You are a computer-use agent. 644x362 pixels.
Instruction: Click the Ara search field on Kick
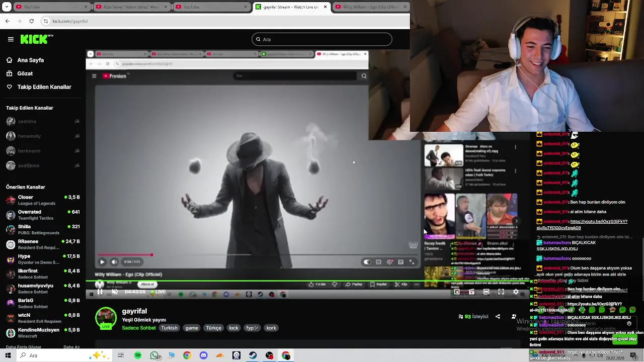point(322,39)
